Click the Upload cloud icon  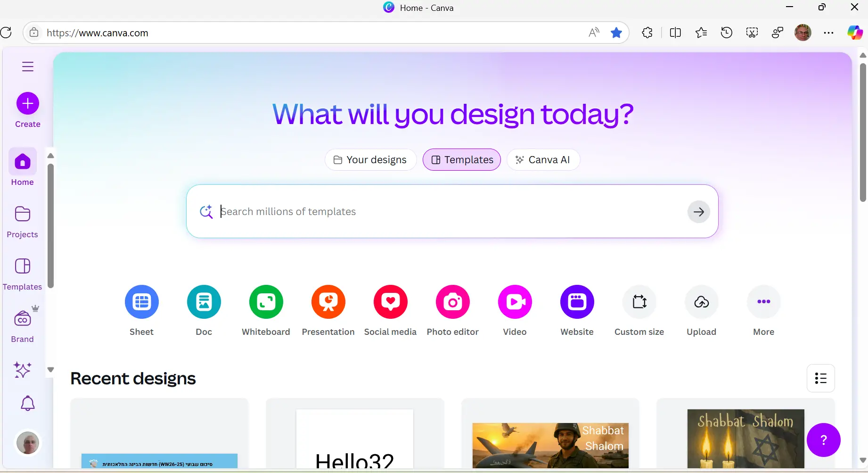coord(702,302)
